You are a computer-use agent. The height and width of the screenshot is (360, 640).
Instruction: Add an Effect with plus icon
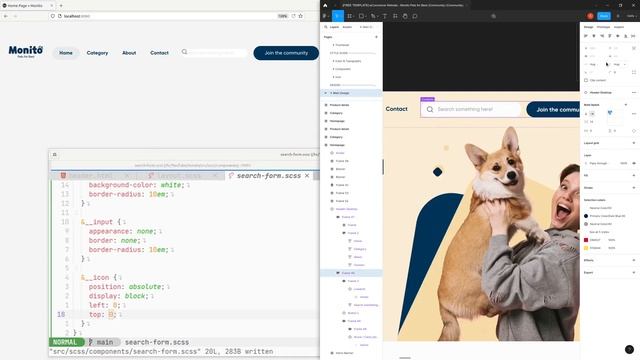[x=634, y=260]
